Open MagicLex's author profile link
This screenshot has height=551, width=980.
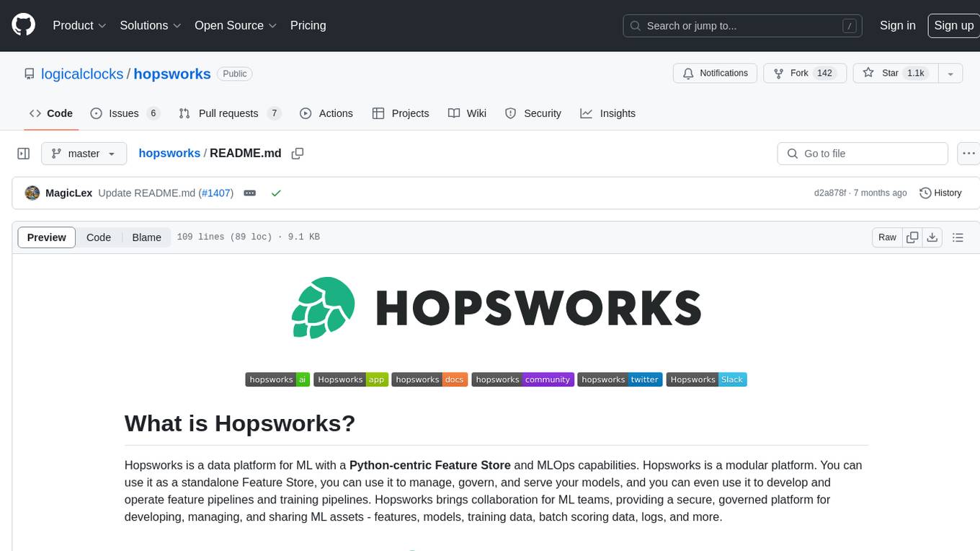[68, 193]
